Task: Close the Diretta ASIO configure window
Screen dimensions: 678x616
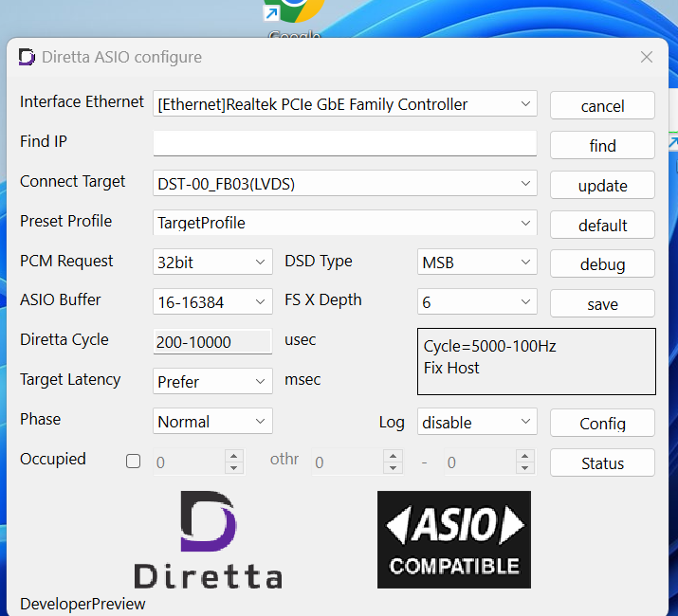Action: coord(647,57)
